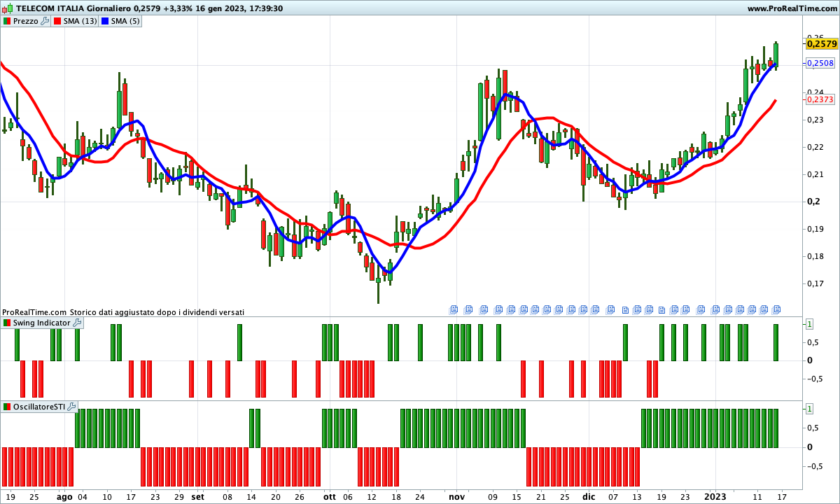Select the Swing Indicator panel label
This screenshot has height=504, width=840.
click(x=42, y=323)
